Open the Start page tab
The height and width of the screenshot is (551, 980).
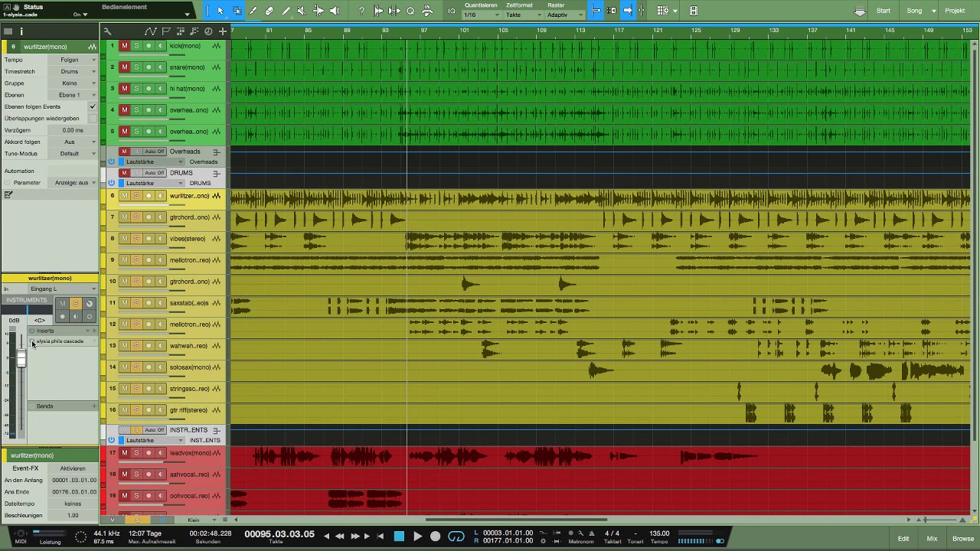(x=884, y=11)
